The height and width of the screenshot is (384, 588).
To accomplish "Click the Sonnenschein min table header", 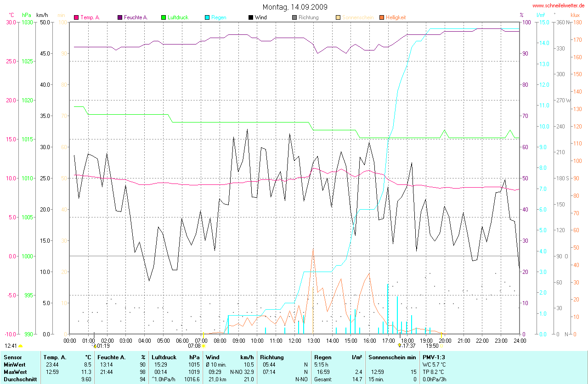I will point(392,357).
